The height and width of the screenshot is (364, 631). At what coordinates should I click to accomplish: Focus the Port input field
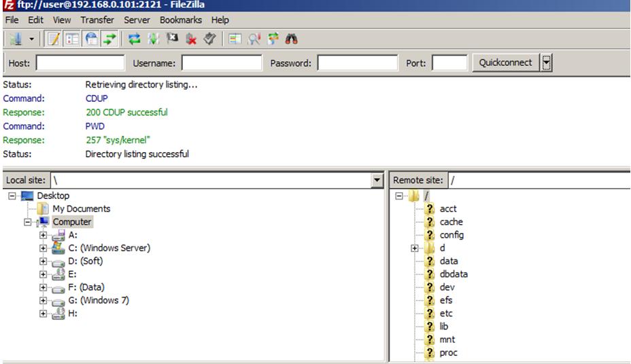pyautogui.click(x=449, y=63)
